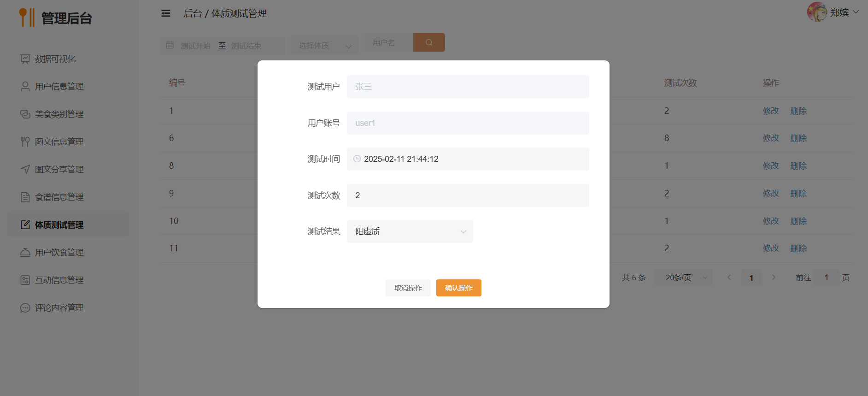This screenshot has height=396, width=868.
Task: Click the clock icon in 测试时间 field
Action: point(357,159)
